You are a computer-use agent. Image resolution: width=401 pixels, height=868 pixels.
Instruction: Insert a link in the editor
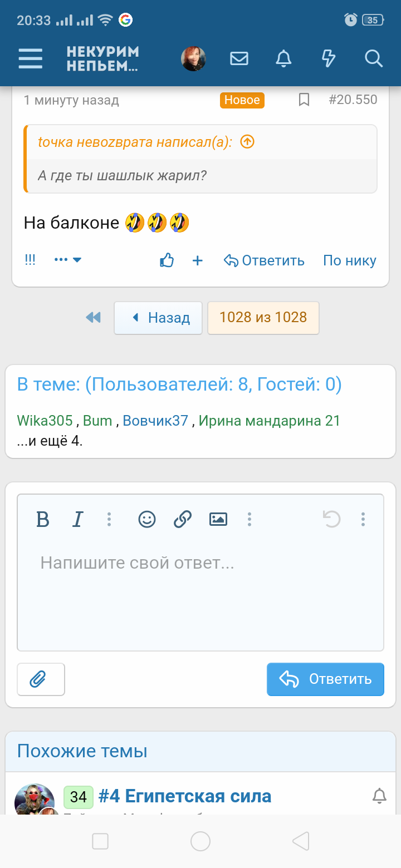(183, 520)
